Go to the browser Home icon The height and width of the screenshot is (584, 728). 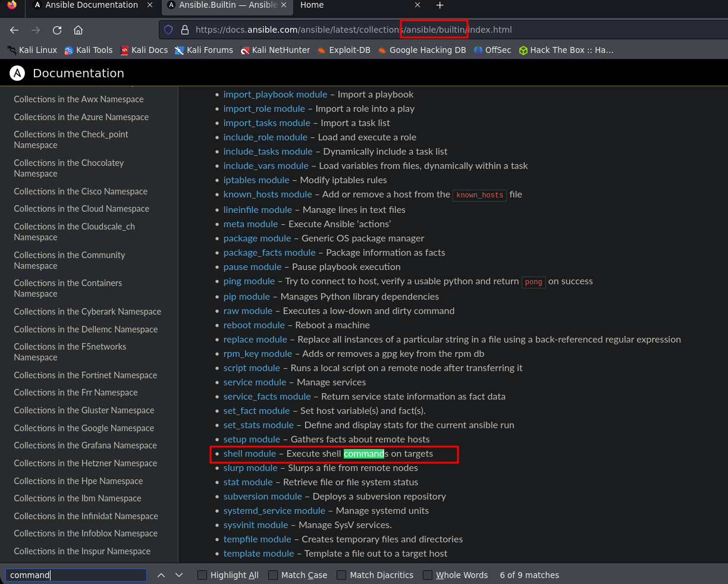pyautogui.click(x=78, y=30)
